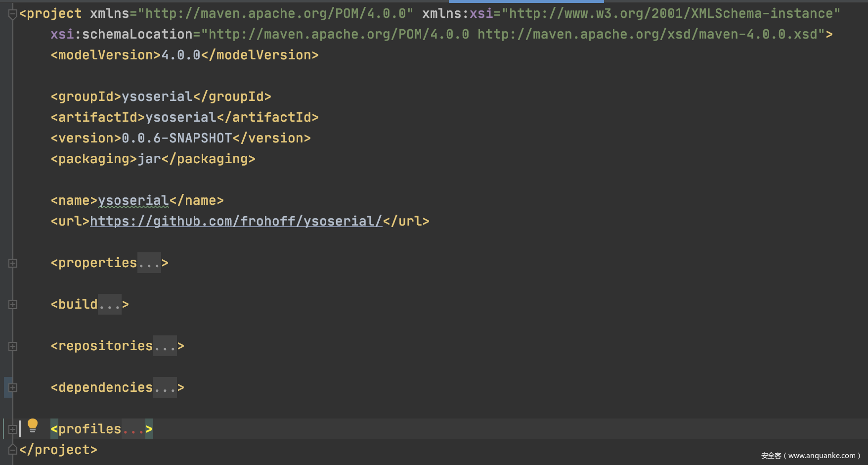Click the fold-end marker beside closing project tag
868x465 pixels.
tap(13, 450)
